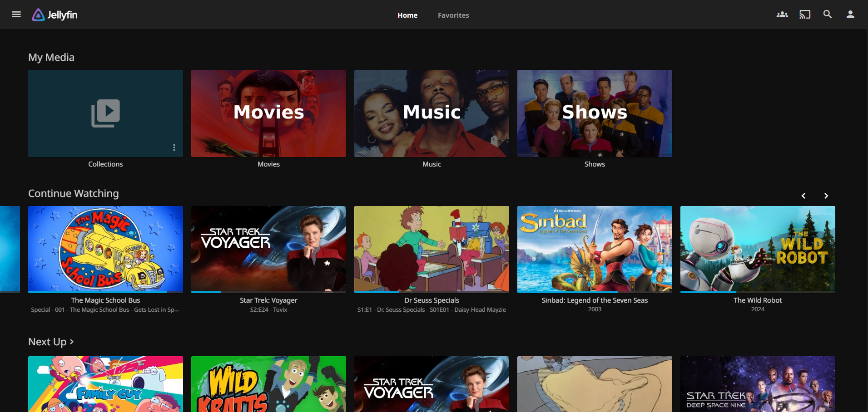Resume The Magic School Bus thumbnail

tap(105, 249)
